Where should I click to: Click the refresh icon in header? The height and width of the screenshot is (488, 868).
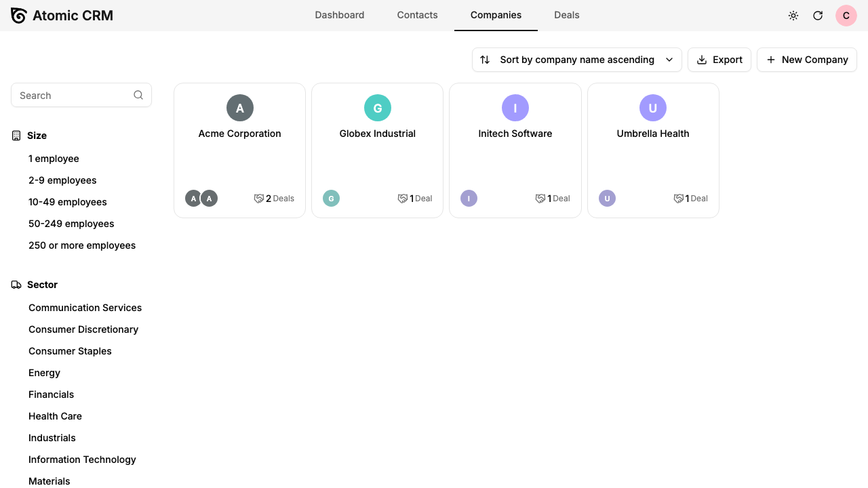818,16
